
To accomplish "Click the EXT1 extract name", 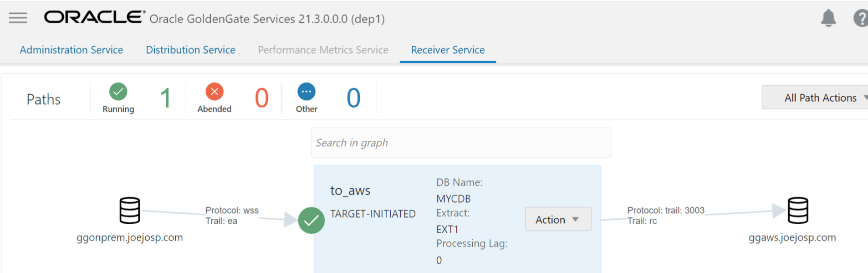I will 447,229.
